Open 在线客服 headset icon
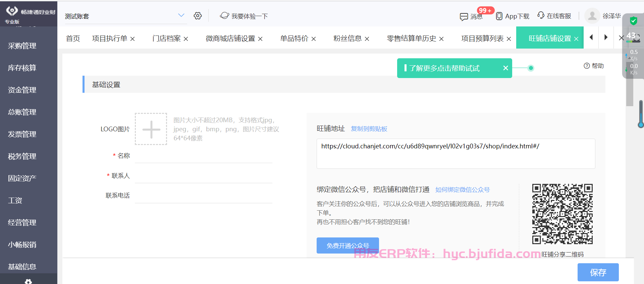 coord(541,15)
